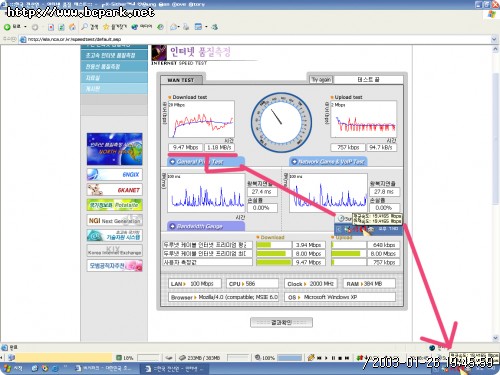Open the Bandwidth Gauge section header
The image size is (500, 375).
(206, 226)
